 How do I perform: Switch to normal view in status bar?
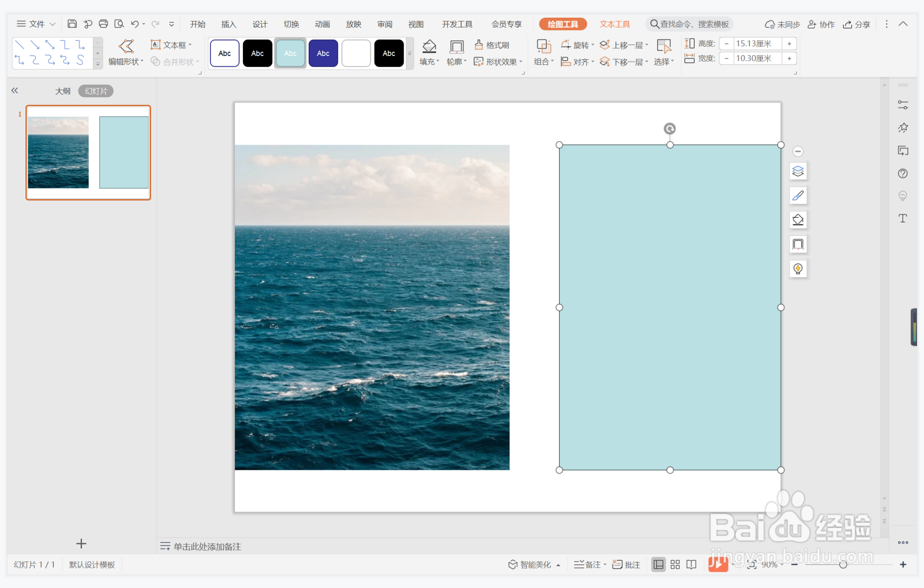[658, 564]
